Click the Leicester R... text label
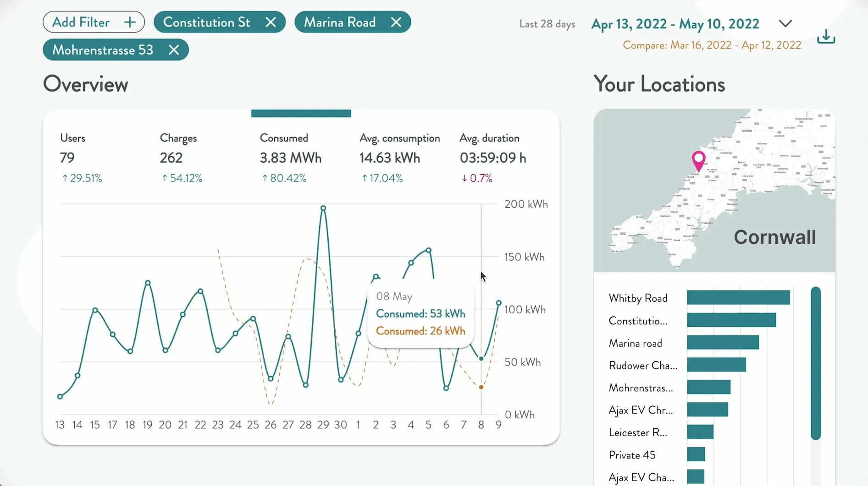Viewport: 868px width, 486px height. click(x=638, y=432)
